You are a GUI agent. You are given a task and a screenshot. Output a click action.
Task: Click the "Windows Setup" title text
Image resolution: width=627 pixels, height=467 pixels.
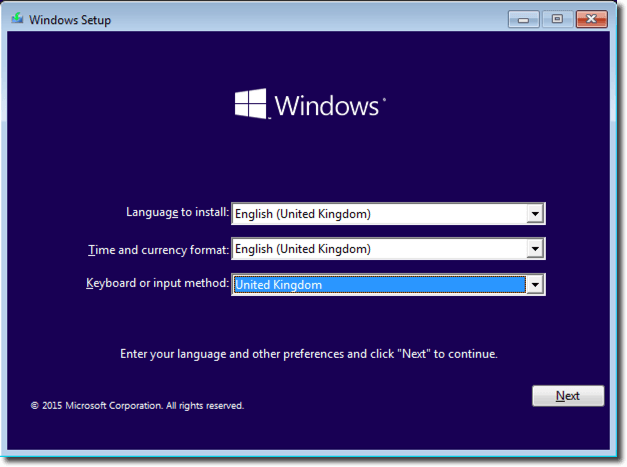point(70,20)
